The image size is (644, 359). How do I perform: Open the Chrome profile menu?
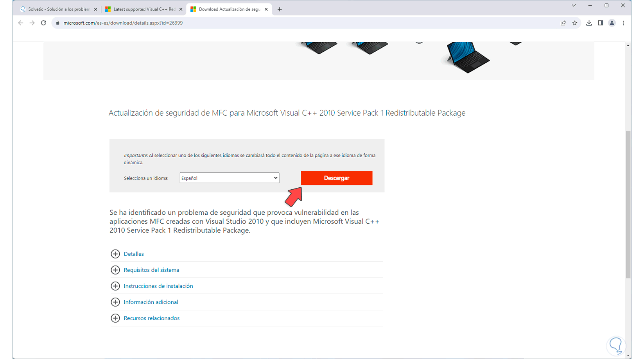(x=612, y=23)
